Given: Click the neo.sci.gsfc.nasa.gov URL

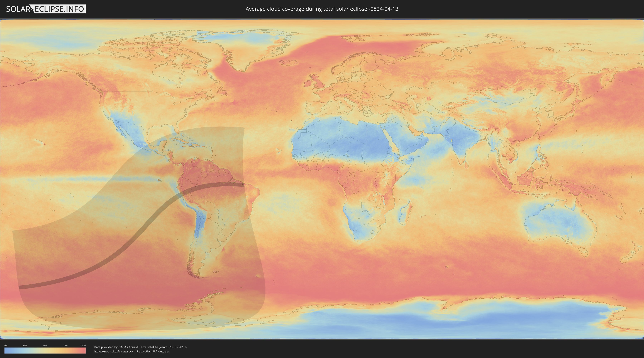Looking at the screenshot, I should 114,351.
